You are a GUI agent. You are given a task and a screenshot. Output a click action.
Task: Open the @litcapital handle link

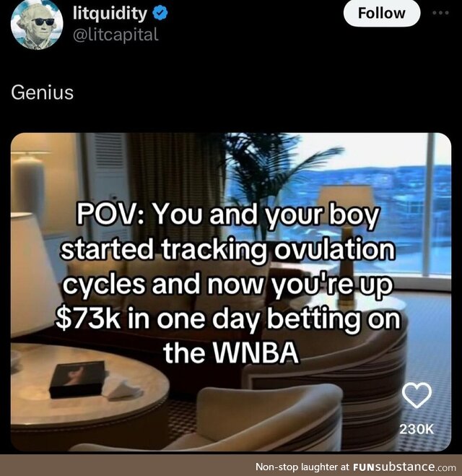pyautogui.click(x=115, y=35)
